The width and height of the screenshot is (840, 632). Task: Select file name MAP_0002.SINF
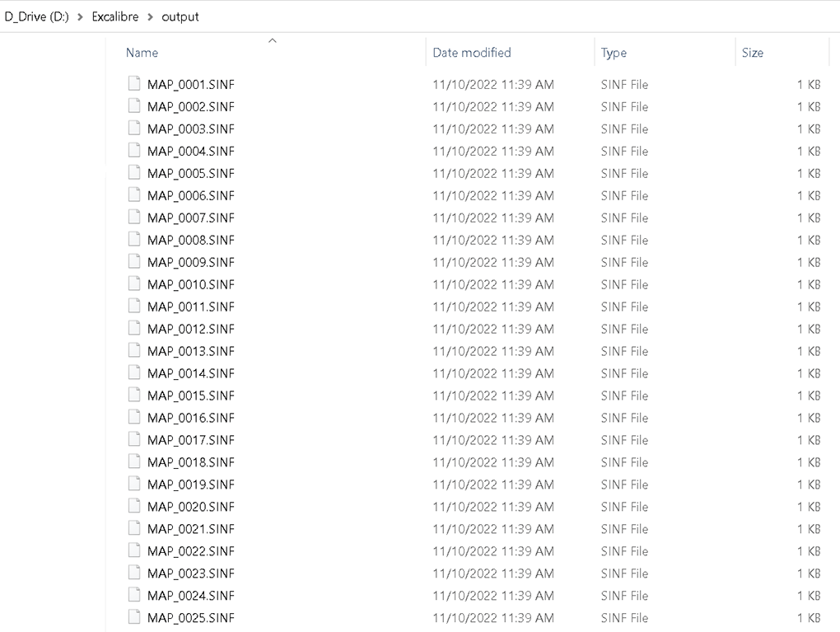coord(191,106)
